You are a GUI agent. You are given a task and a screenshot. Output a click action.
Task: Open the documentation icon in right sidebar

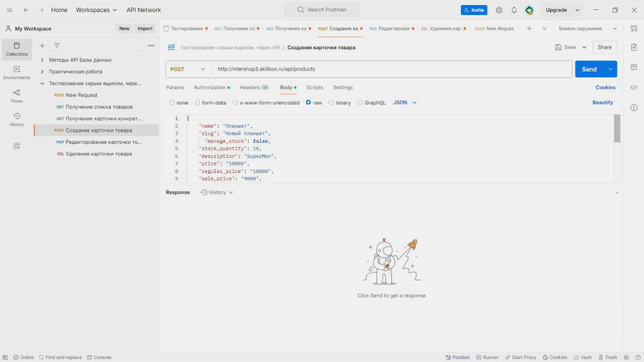click(x=634, y=47)
